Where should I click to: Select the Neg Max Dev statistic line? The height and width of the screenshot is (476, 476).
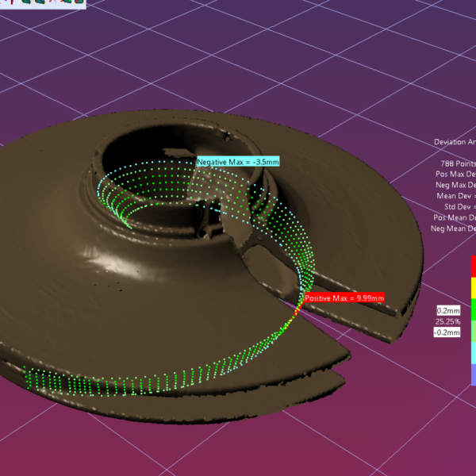pos(455,184)
